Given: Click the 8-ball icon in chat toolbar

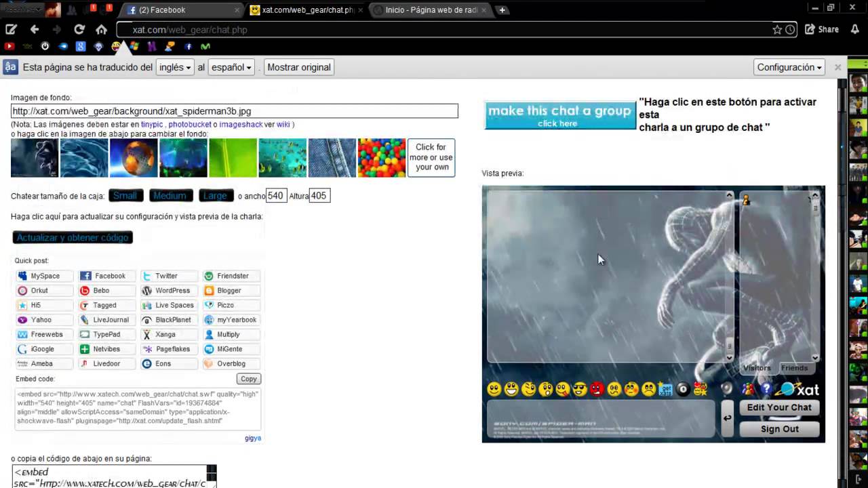Looking at the screenshot, I should 683,389.
